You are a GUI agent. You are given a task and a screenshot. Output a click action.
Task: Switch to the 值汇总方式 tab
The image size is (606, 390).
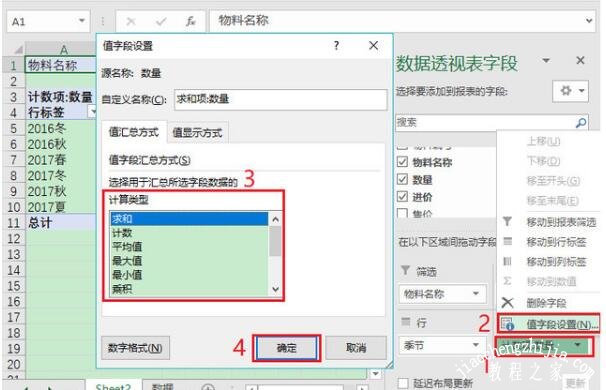pos(134,132)
